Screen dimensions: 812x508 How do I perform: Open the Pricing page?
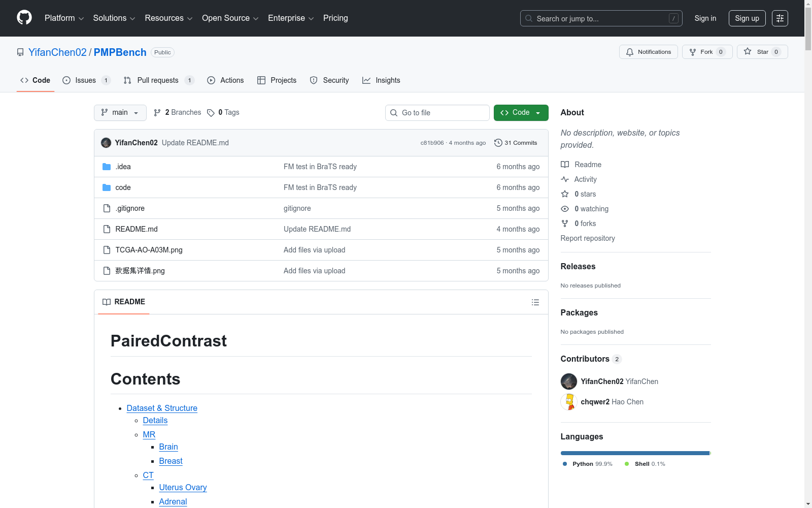335,18
